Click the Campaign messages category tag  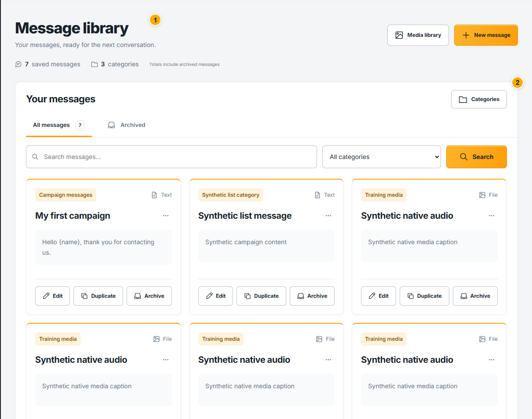click(66, 195)
